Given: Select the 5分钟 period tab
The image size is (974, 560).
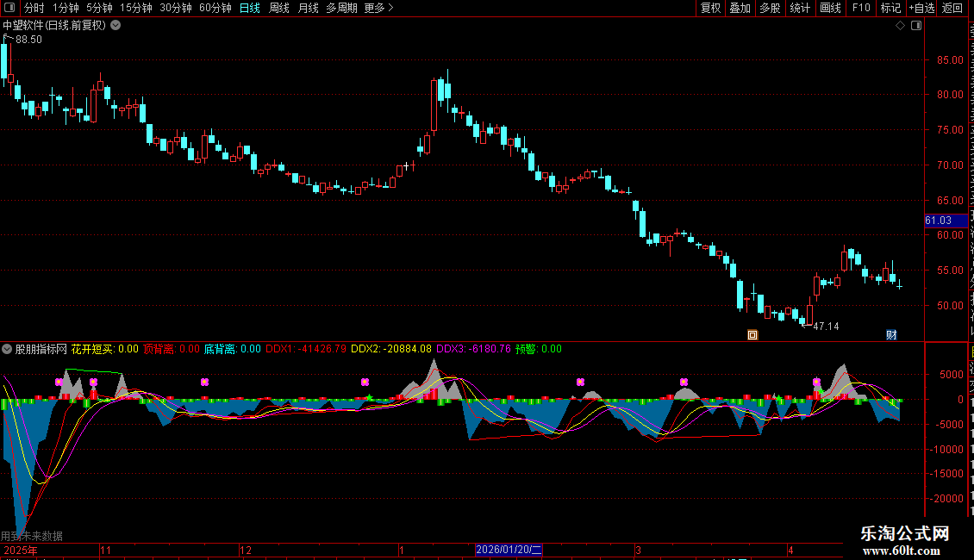Looking at the screenshot, I should point(99,8).
